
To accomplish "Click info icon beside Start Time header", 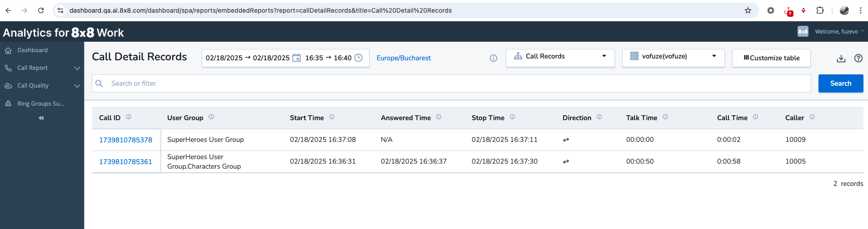I will [x=332, y=117].
